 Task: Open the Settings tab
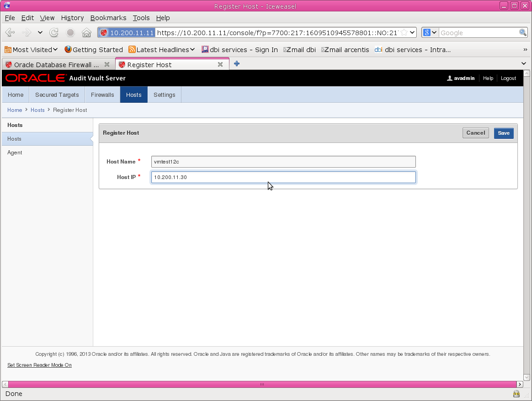click(x=164, y=95)
